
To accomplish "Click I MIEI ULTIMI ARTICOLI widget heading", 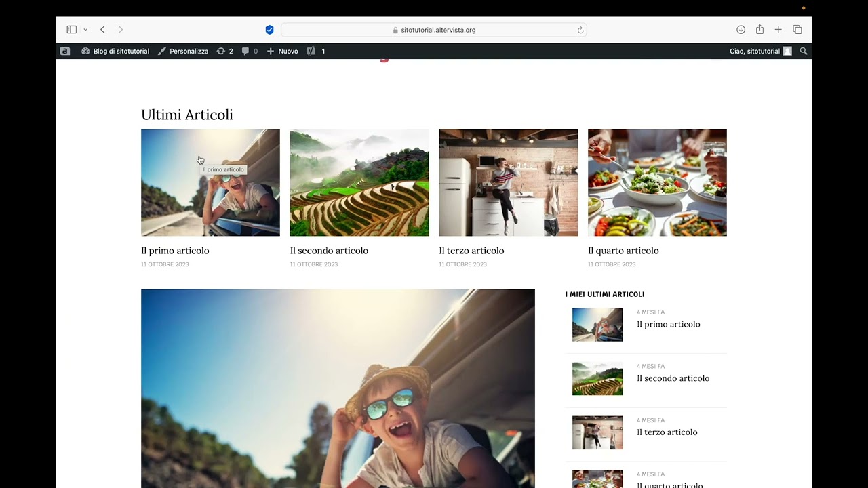I will click(x=605, y=294).
